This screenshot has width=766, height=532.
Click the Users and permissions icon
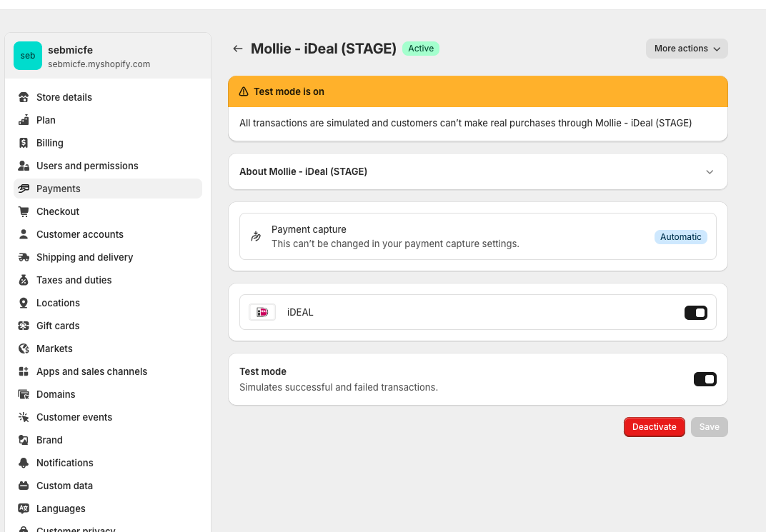(x=24, y=166)
